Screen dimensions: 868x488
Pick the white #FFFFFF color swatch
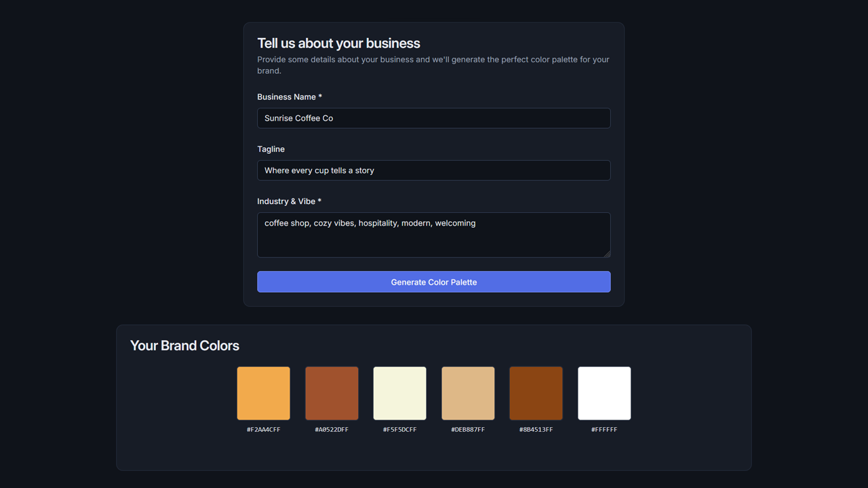(604, 393)
